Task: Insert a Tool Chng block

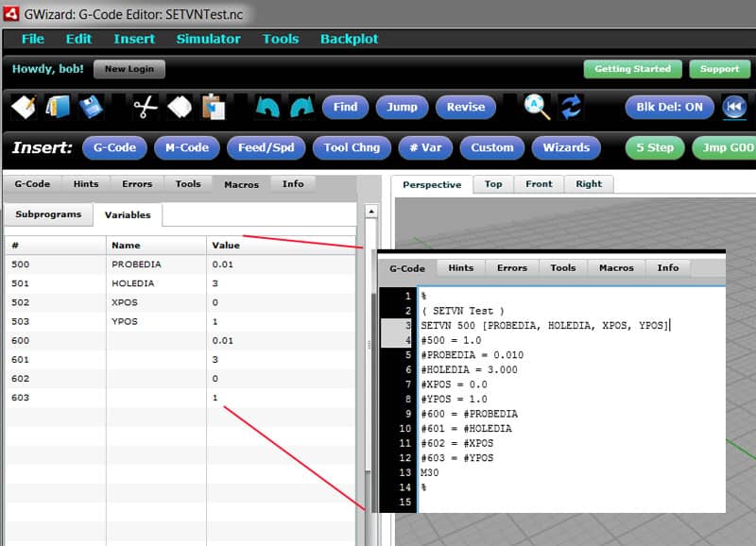Action: pyautogui.click(x=352, y=148)
